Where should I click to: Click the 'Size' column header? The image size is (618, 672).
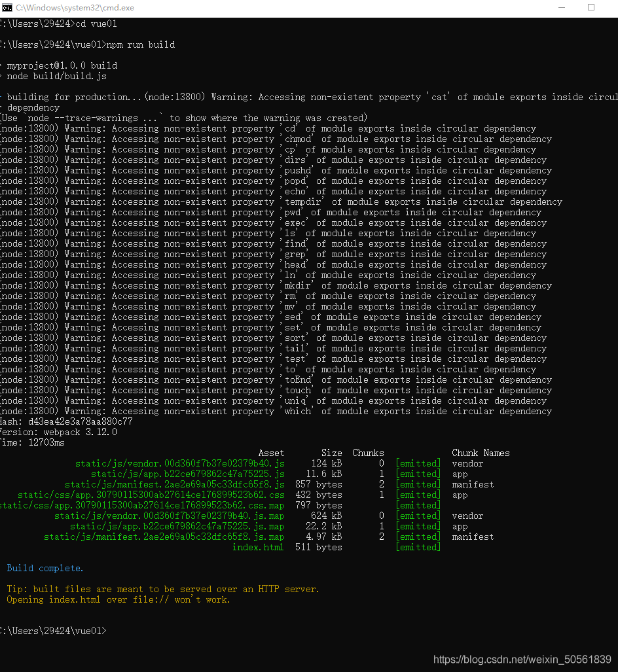331,453
